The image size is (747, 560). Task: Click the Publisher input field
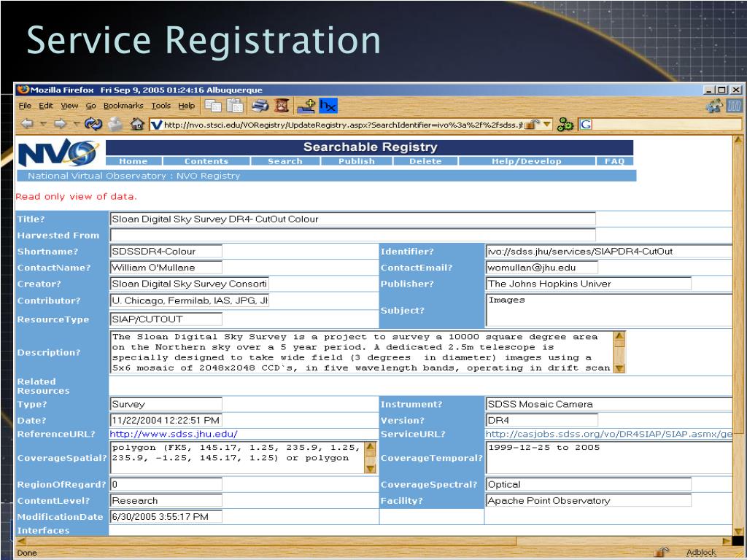pos(589,284)
